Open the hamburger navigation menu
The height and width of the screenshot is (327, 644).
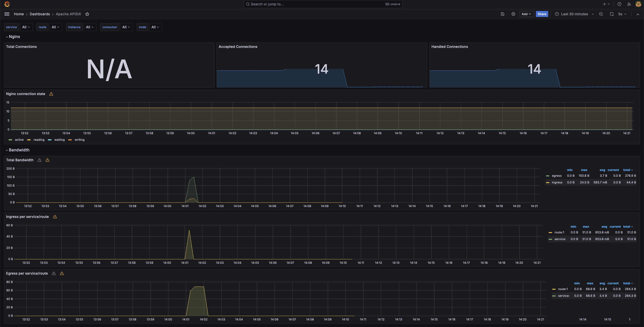pos(7,14)
